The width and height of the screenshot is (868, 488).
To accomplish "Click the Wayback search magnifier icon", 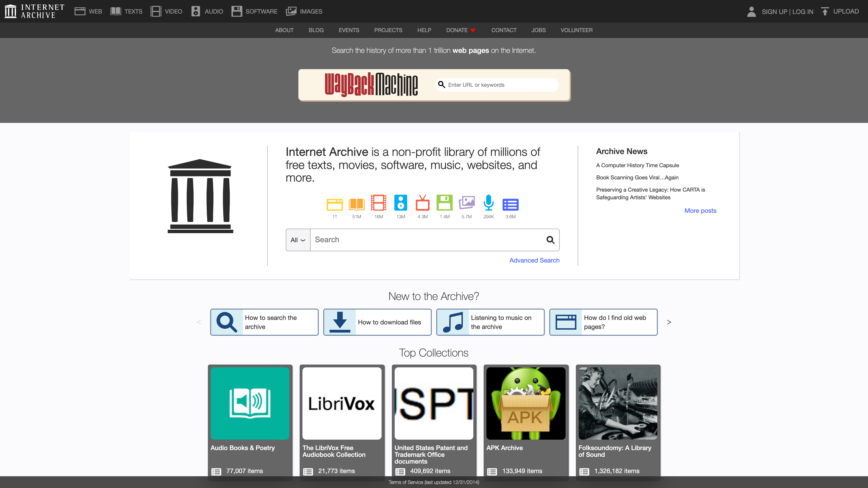I will [441, 84].
